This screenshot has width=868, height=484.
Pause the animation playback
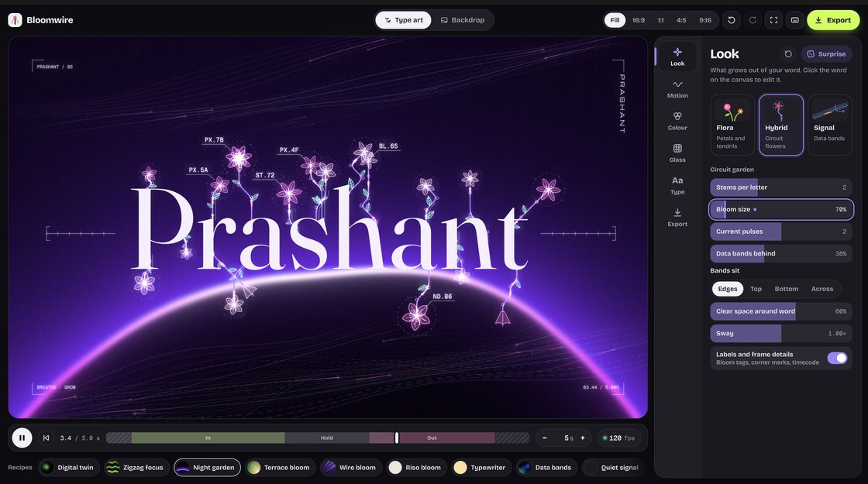pos(22,438)
